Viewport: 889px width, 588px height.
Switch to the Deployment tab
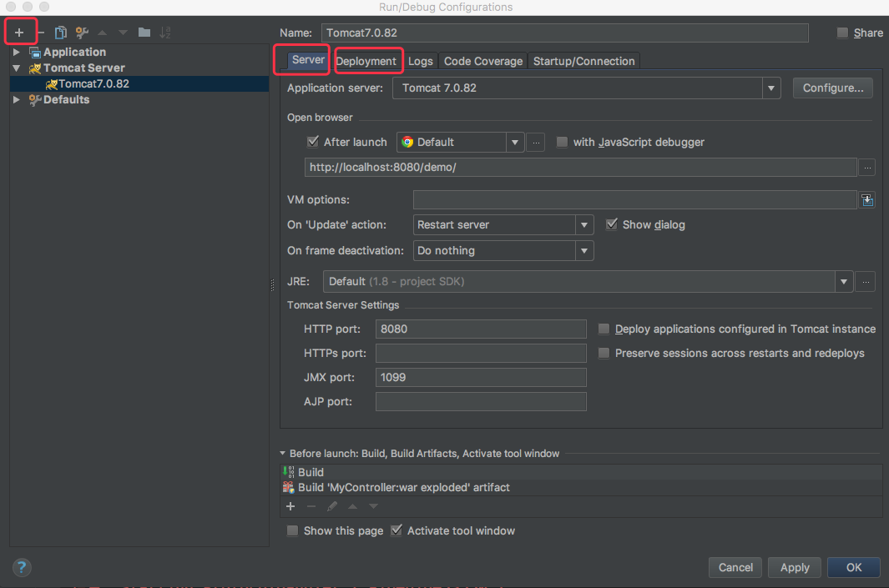pos(366,61)
